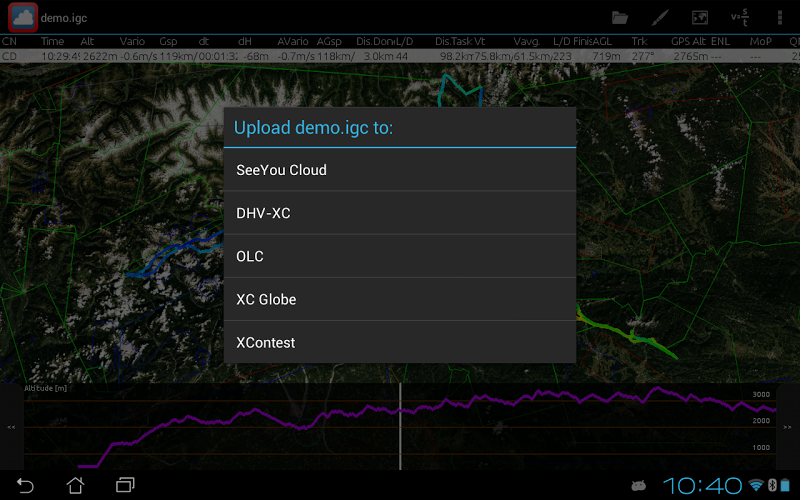Screen dimensions: 800x500
Task: Tap the 10:29 time value
Action: (60, 56)
